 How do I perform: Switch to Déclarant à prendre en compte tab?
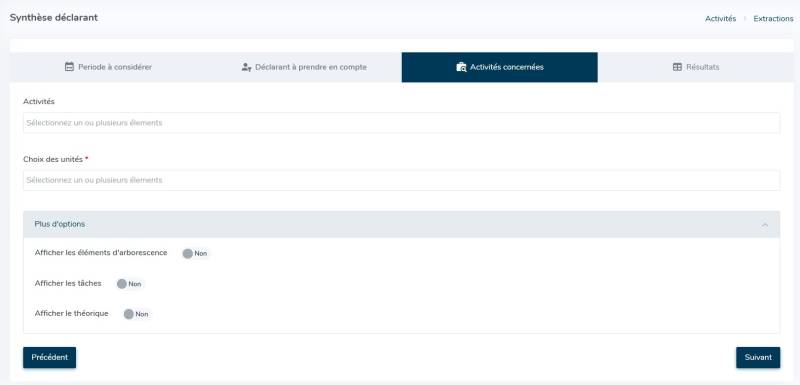[x=304, y=67]
